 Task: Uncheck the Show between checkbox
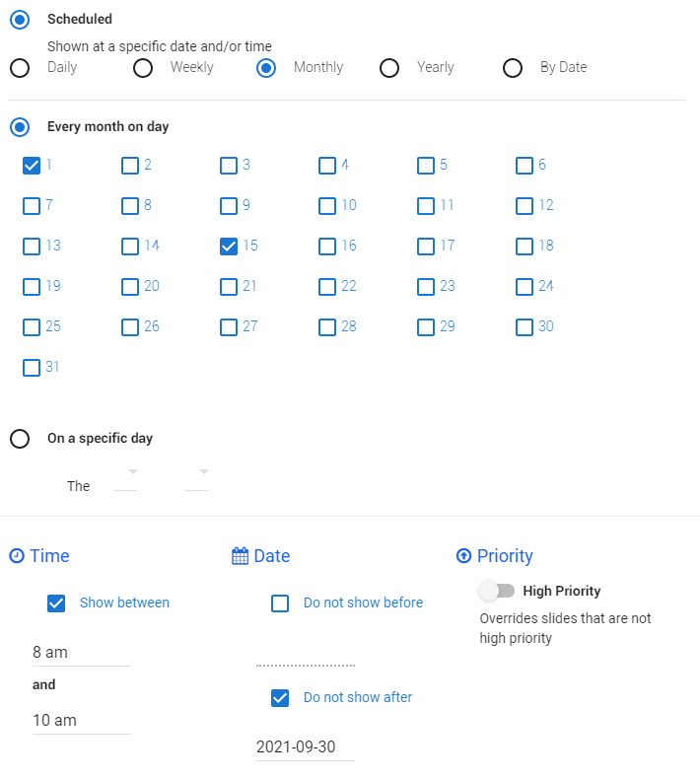(x=56, y=603)
